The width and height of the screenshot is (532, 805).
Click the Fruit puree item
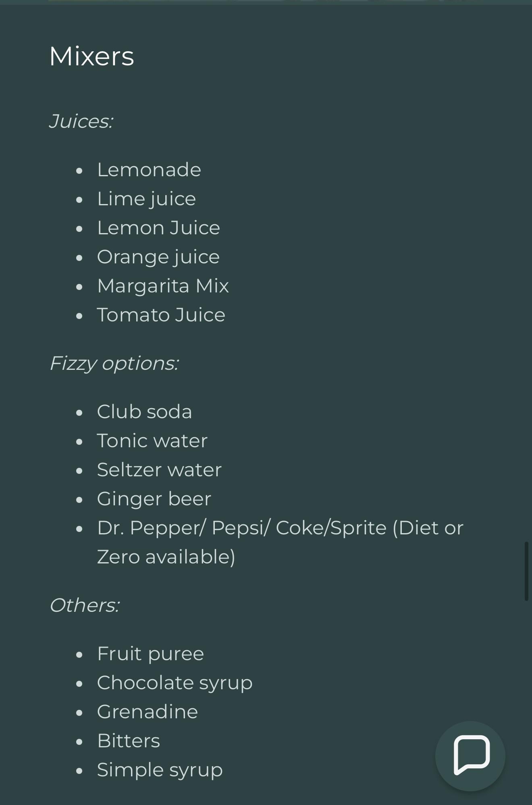click(150, 654)
